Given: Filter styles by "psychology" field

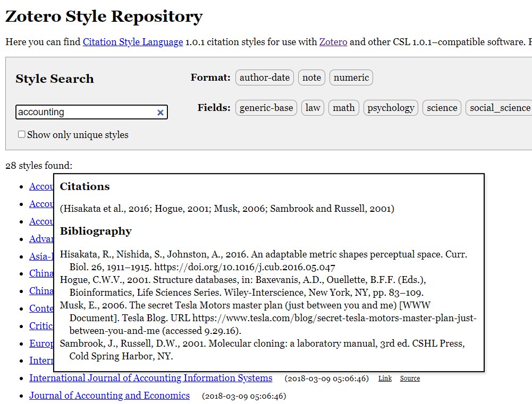Looking at the screenshot, I should [x=391, y=107].
